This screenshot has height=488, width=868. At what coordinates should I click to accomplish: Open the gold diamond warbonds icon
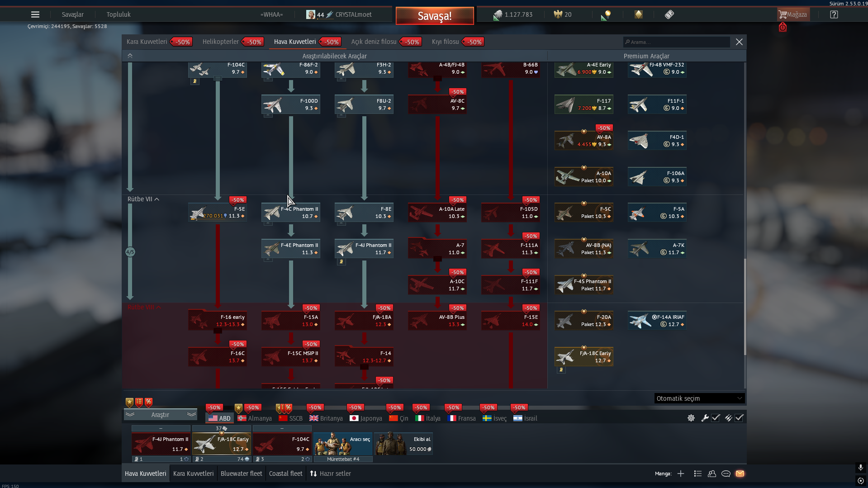(638, 14)
